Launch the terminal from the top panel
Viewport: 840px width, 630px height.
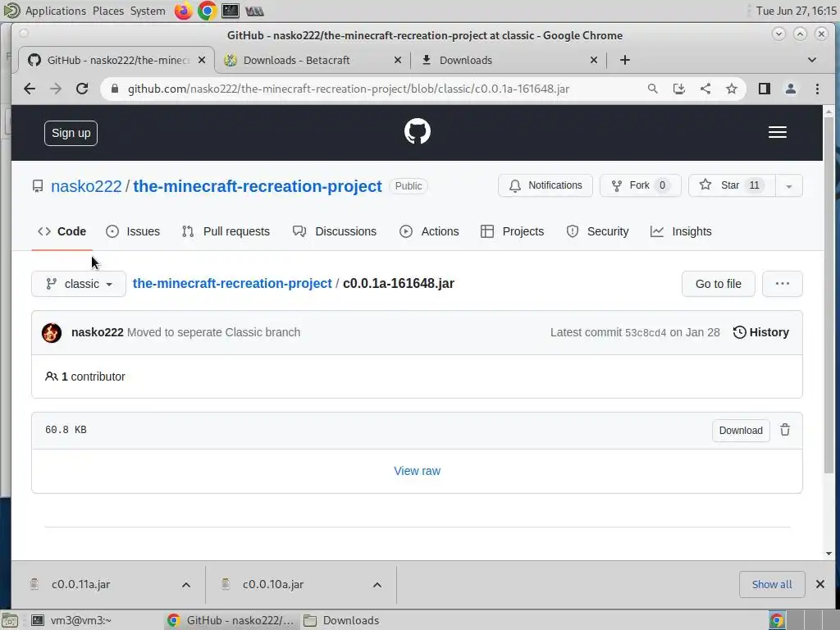click(231, 11)
